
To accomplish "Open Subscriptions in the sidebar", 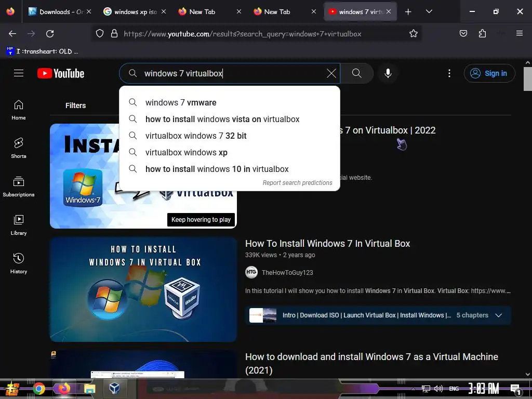I will click(19, 187).
